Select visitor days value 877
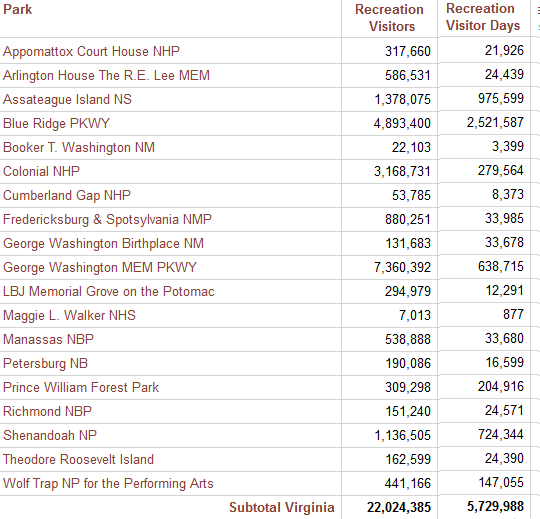Viewport: 540px width, 519px height. click(x=513, y=314)
